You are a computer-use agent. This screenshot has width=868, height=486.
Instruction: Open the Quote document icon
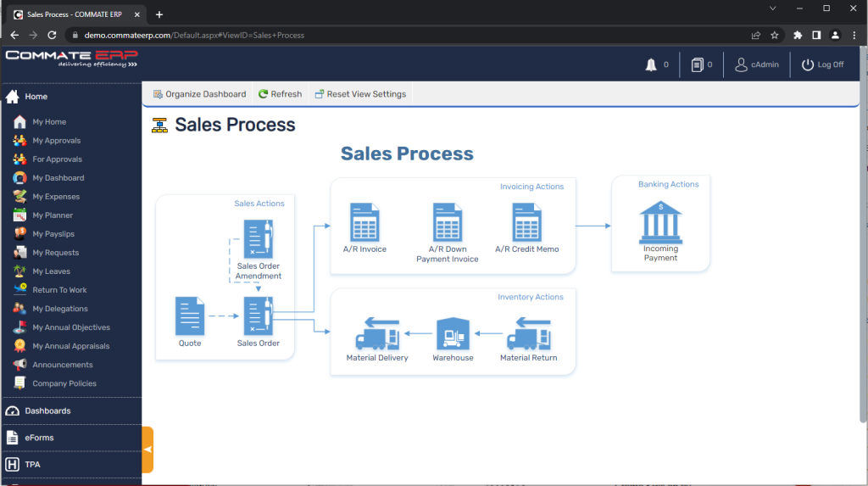point(190,316)
